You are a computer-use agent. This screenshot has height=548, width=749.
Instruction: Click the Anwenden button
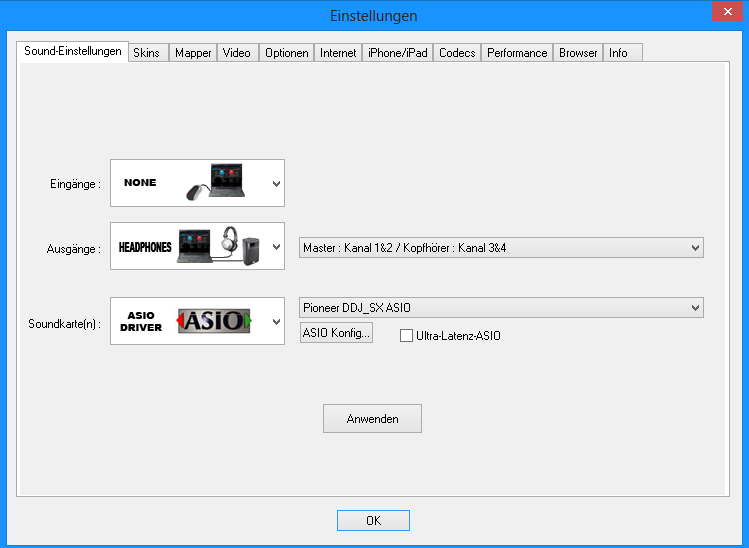[x=372, y=419]
